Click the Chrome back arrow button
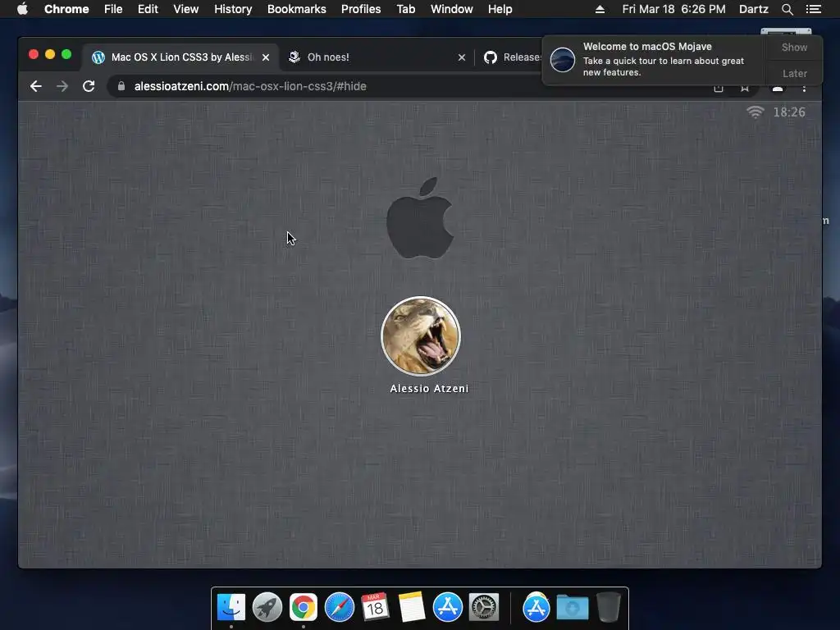Viewport: 840px width, 630px height. (x=36, y=86)
